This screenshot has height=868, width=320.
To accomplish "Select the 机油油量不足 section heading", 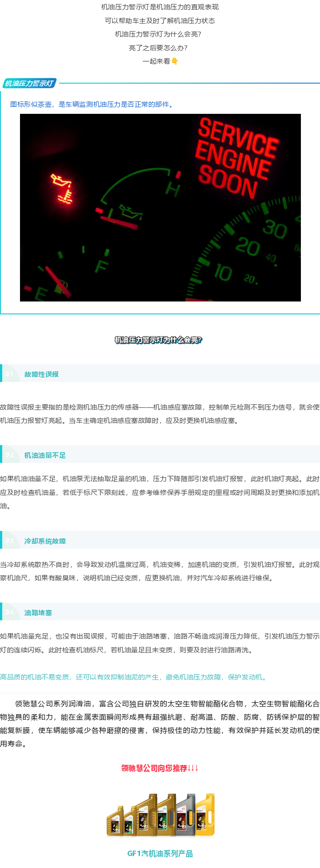I will pos(45,455).
